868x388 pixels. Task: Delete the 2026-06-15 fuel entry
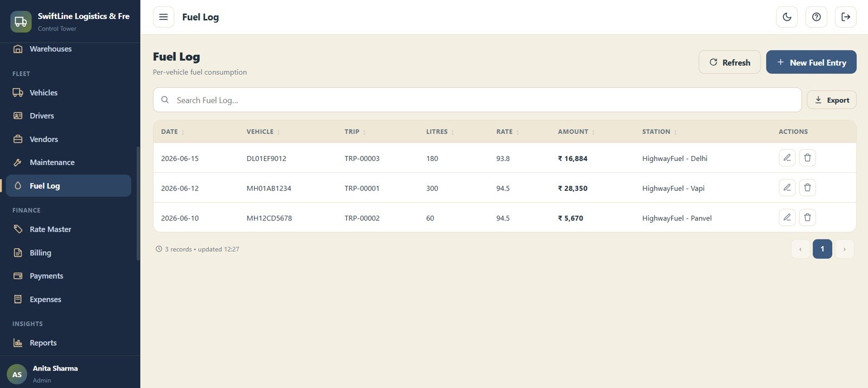807,158
